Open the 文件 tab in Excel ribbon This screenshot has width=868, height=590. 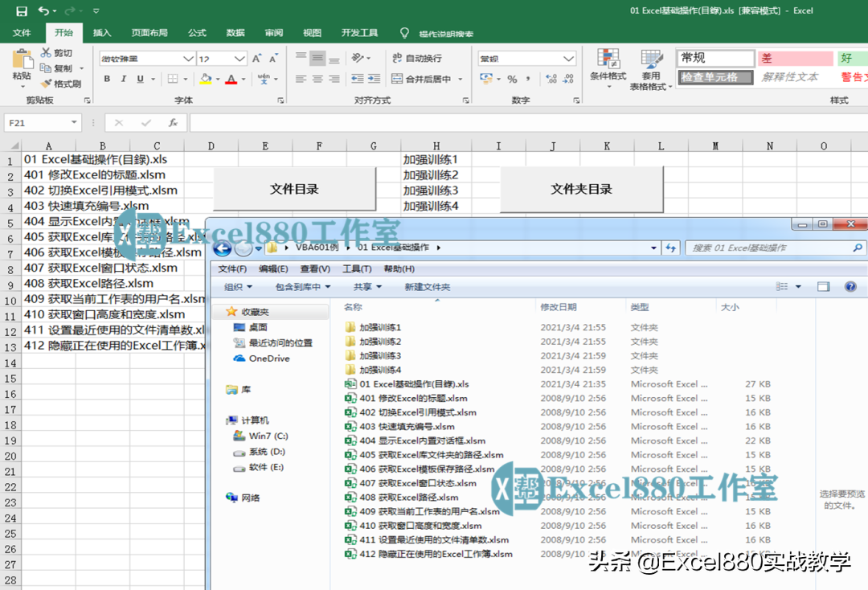coord(23,33)
